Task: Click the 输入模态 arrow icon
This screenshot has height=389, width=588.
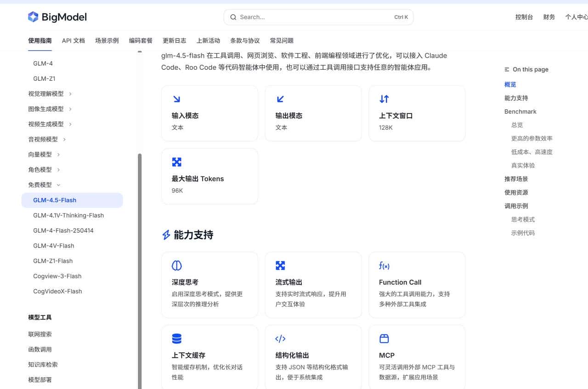Action: 177,98
